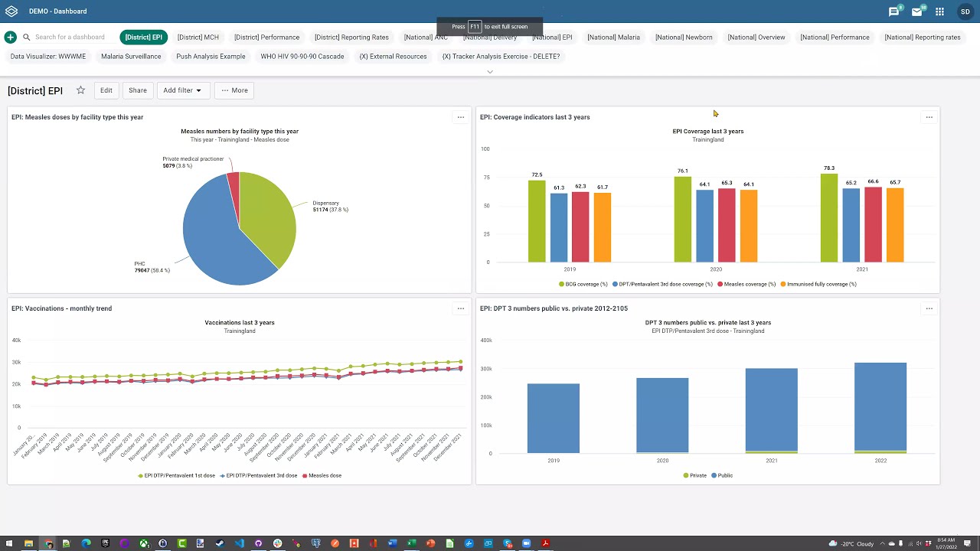Open the More options menu
Image resolution: width=980 pixels, height=551 pixels.
(x=234, y=90)
